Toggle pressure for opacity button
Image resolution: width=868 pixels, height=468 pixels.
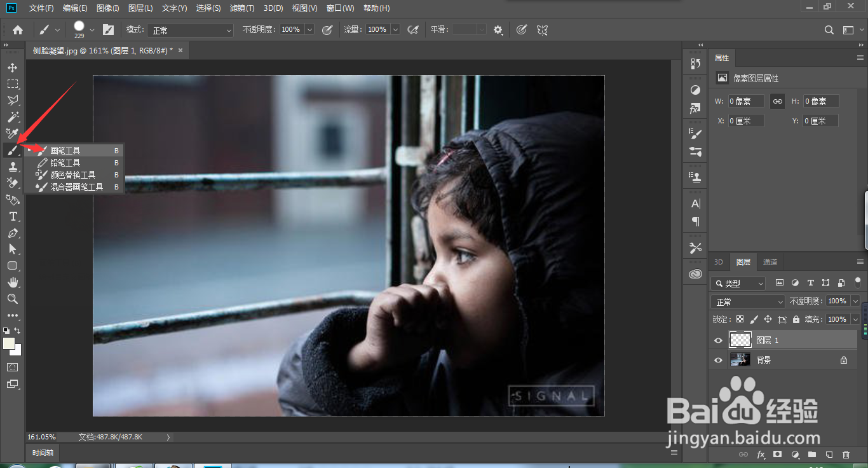click(x=327, y=30)
